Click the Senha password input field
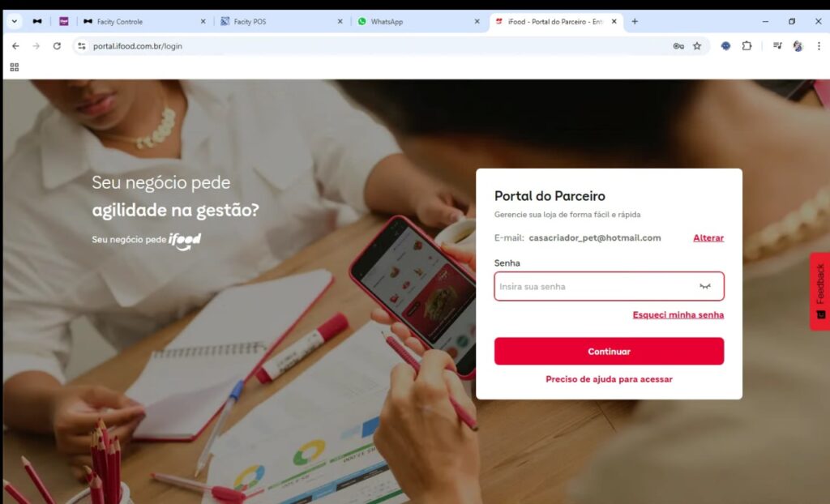This screenshot has height=504, width=830. click(x=609, y=286)
